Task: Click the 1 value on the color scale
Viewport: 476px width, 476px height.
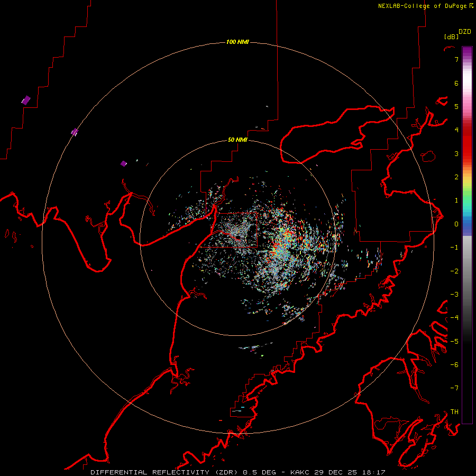Action: pos(456,200)
